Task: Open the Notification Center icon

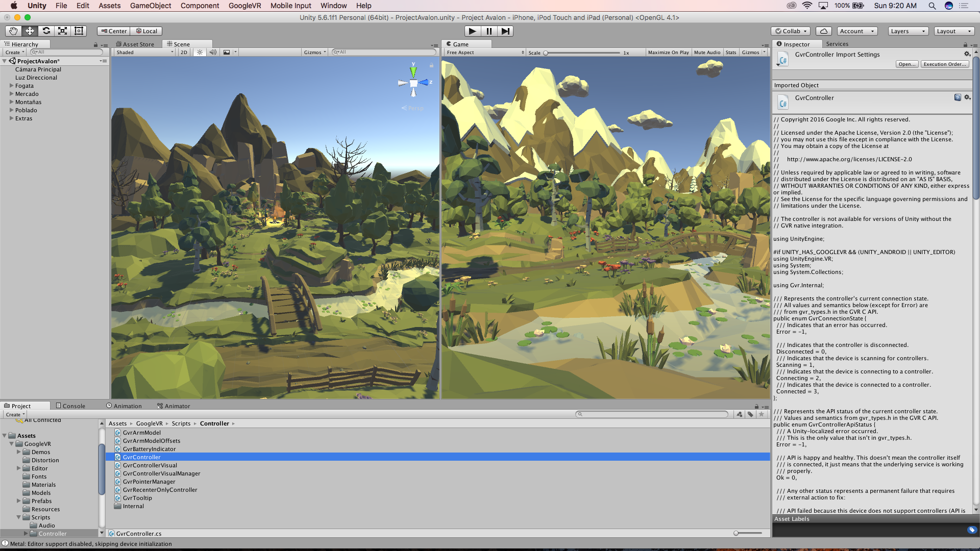Action: [964, 6]
